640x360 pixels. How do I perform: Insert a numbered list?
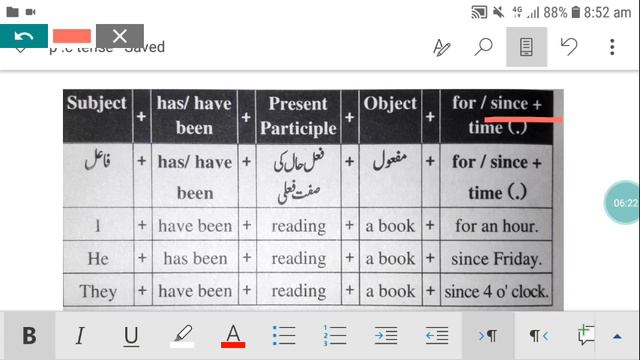(x=335, y=336)
